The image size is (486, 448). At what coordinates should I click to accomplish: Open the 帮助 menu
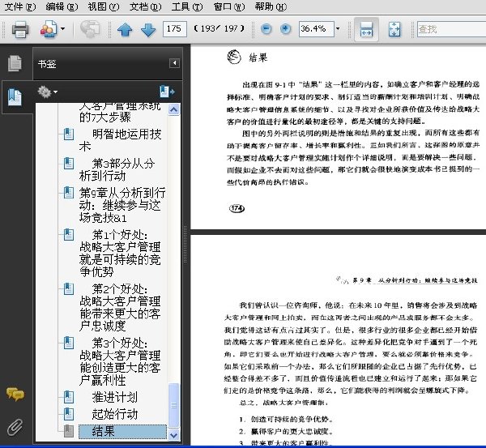point(271,6)
